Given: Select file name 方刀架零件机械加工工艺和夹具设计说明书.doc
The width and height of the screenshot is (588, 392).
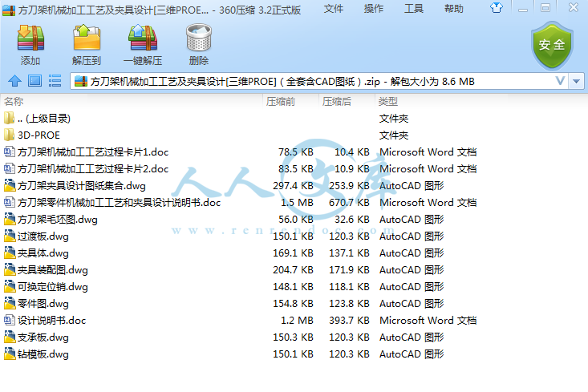Looking at the screenshot, I should pos(119,203).
